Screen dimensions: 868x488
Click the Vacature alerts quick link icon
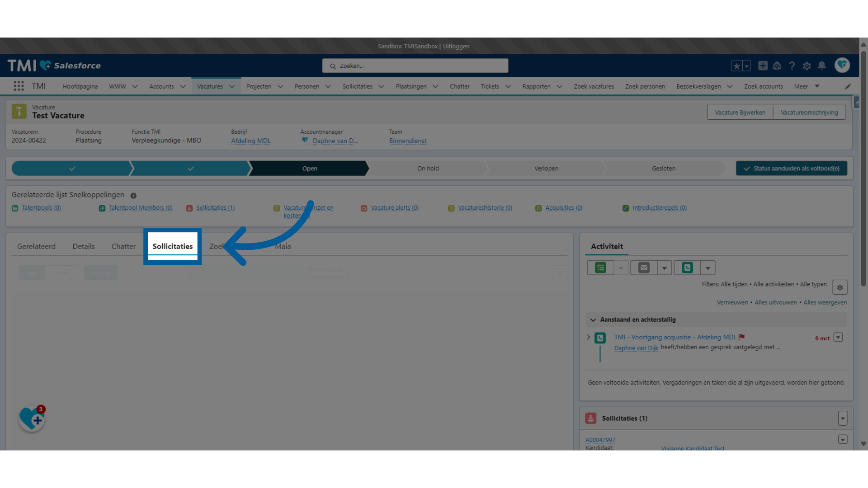coord(364,207)
